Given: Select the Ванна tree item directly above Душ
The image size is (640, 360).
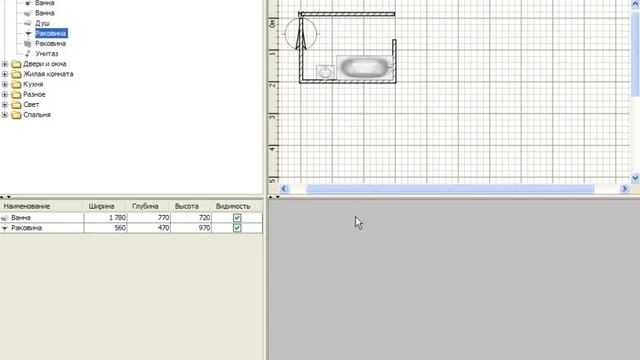Looking at the screenshot, I should pyautogui.click(x=45, y=13).
